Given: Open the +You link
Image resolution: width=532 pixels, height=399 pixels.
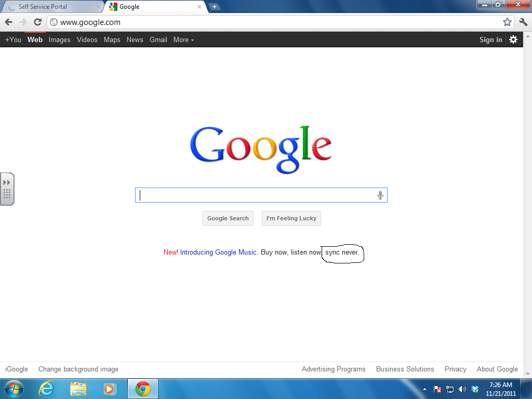Looking at the screenshot, I should pos(13,39).
